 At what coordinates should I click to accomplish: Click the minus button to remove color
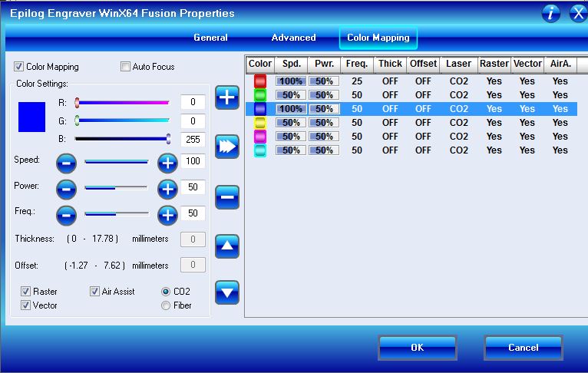[227, 196]
